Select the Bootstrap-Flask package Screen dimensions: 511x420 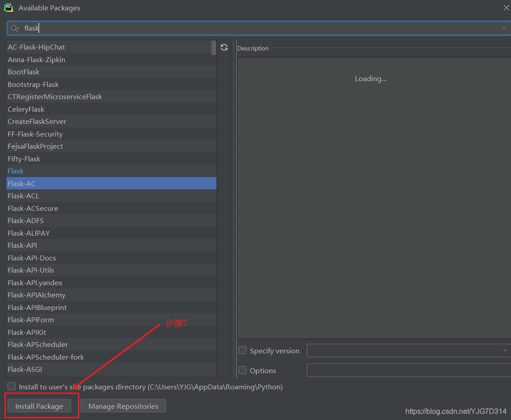coord(111,84)
